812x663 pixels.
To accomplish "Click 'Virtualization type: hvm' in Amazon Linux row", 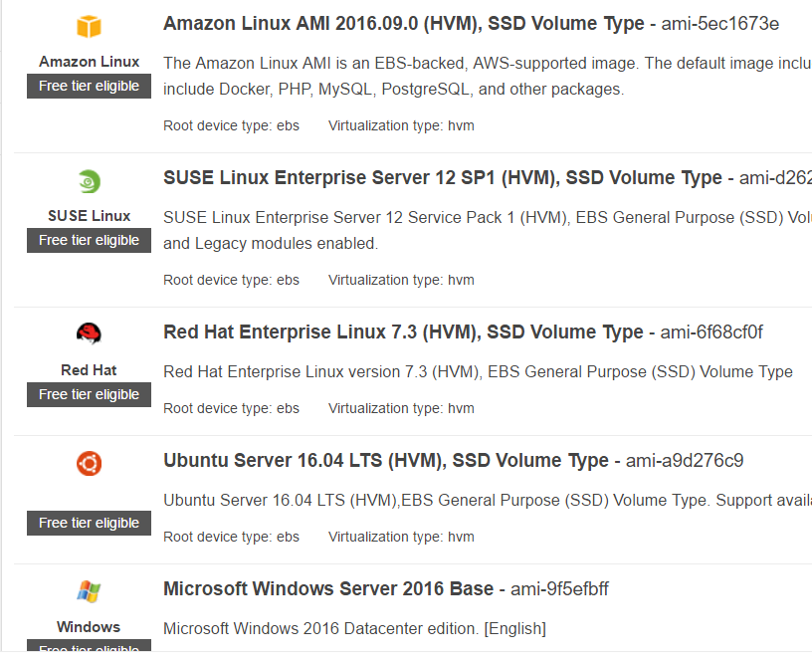I will click(x=401, y=125).
